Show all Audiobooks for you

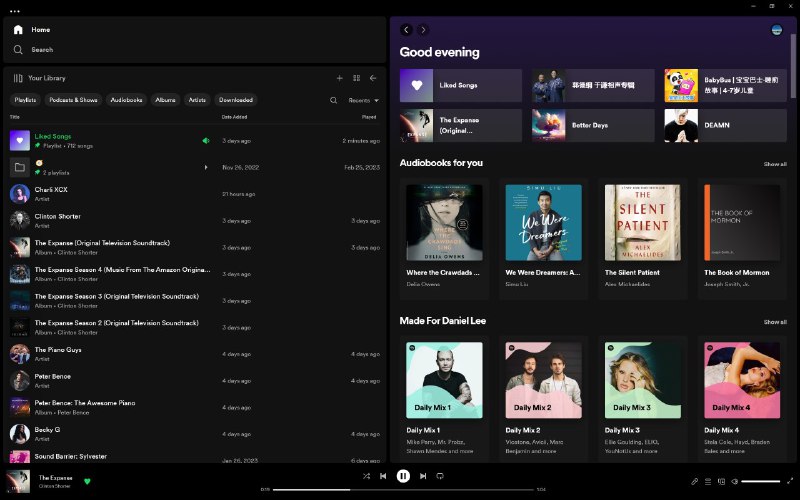pos(775,164)
